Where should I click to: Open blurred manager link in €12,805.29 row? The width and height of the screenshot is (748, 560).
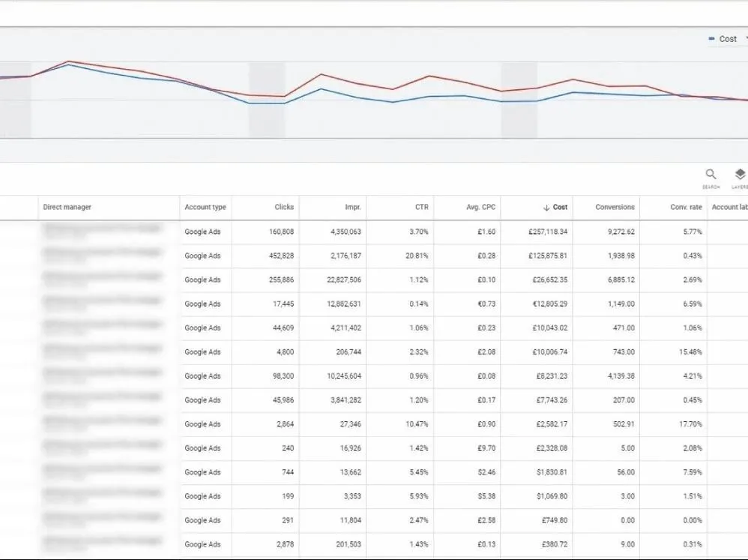pyautogui.click(x=101, y=301)
